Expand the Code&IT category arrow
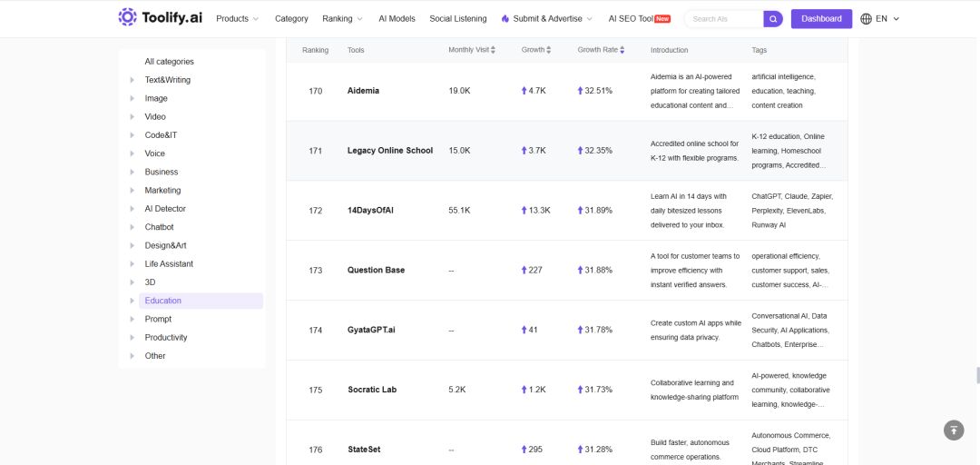The width and height of the screenshot is (980, 465). click(x=132, y=135)
